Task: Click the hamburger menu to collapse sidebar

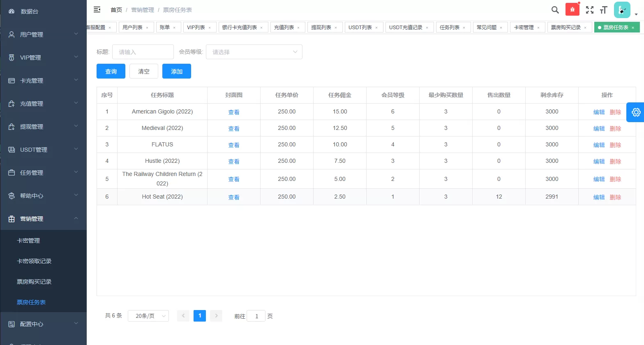Action: point(97,9)
